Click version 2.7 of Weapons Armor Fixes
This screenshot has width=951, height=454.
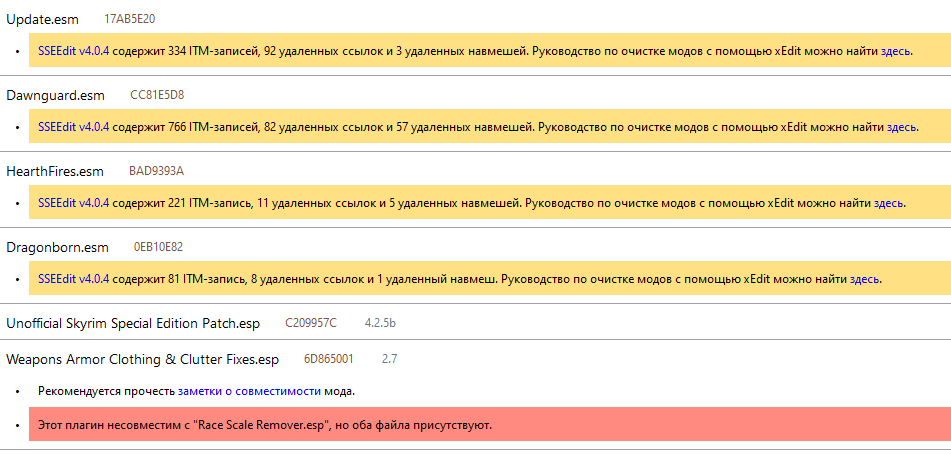pos(390,358)
